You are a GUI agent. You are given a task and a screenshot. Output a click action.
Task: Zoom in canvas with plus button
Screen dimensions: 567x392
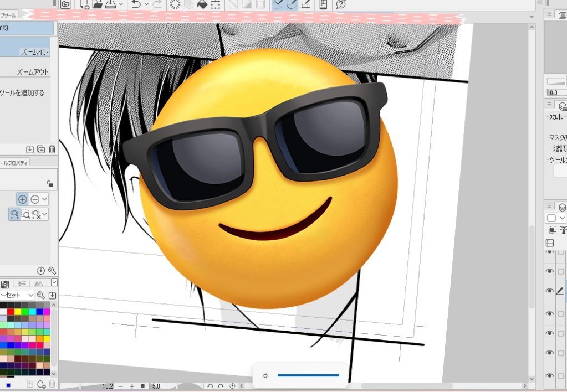pos(132,386)
